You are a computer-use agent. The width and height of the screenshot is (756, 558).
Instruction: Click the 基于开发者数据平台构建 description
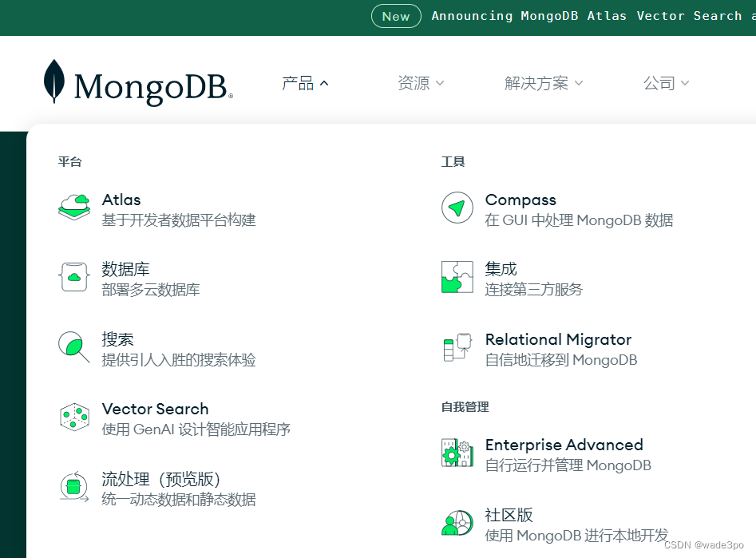click(x=178, y=220)
